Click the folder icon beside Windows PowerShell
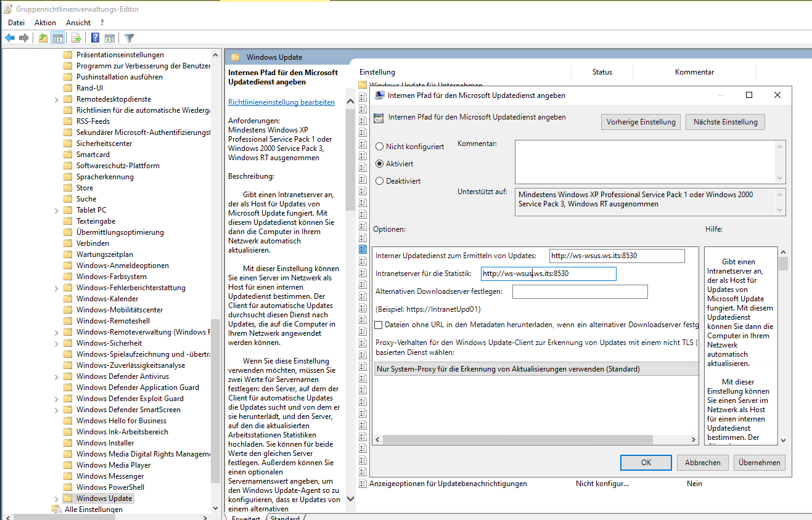Screen dimensions: 812x520 68,487
